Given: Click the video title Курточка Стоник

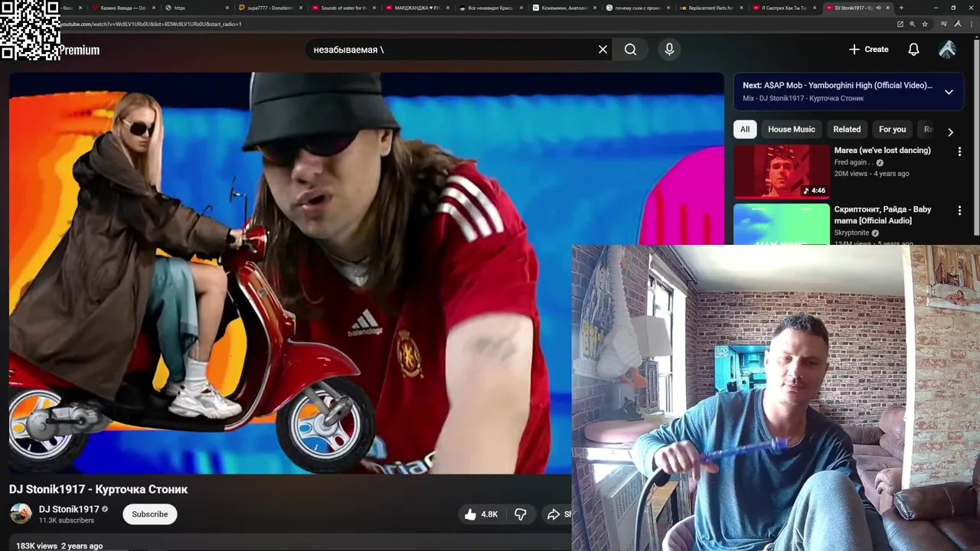Looking at the screenshot, I should coord(98,489).
